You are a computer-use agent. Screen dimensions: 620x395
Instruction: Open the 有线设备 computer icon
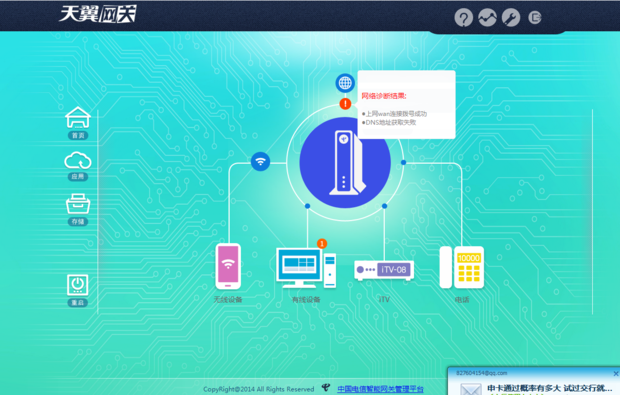point(306,268)
